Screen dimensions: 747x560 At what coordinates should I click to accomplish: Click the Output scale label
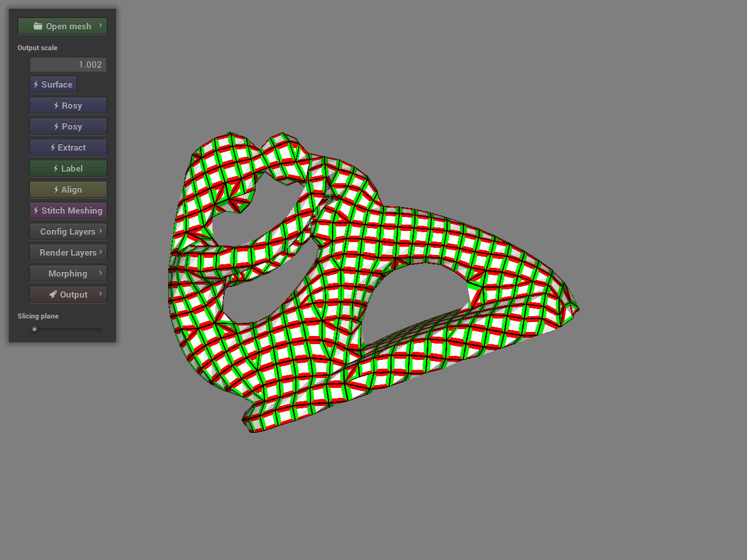[37, 48]
